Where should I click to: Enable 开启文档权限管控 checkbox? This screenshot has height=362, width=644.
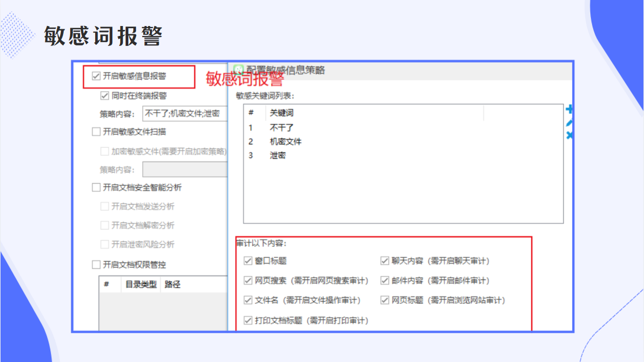point(96,265)
